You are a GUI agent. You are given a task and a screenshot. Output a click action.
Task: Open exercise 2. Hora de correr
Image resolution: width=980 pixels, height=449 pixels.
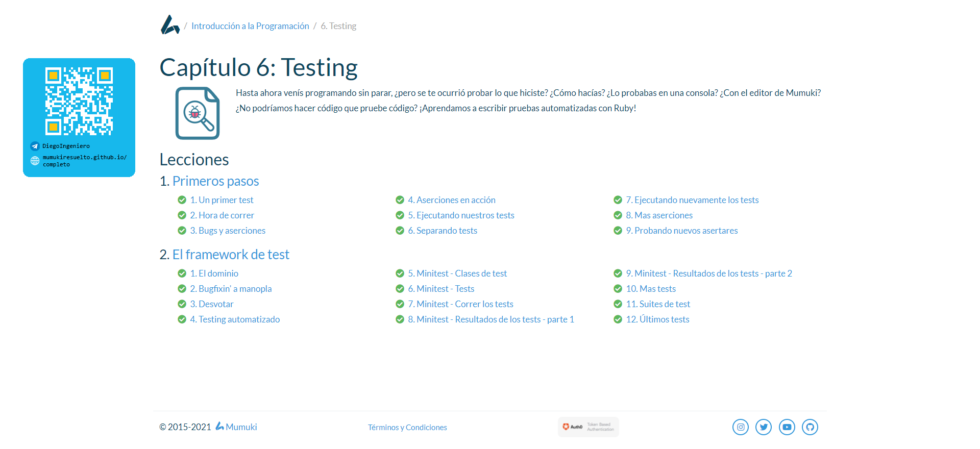222,215
